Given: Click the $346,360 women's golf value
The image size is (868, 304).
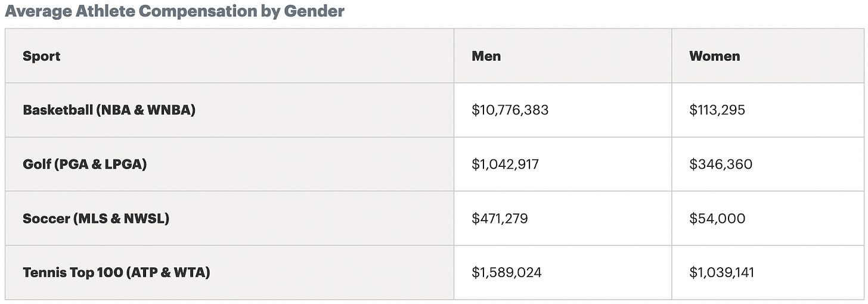Looking at the screenshot, I should (721, 165).
